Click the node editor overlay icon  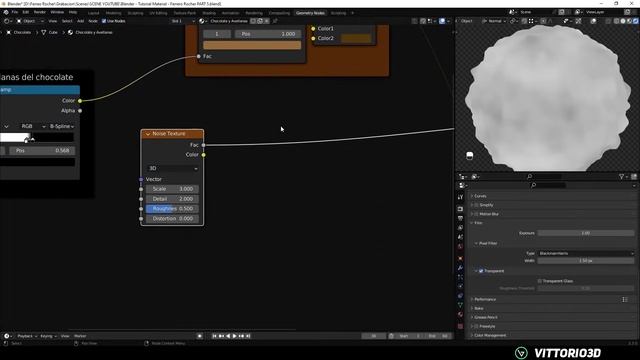(x=442, y=21)
